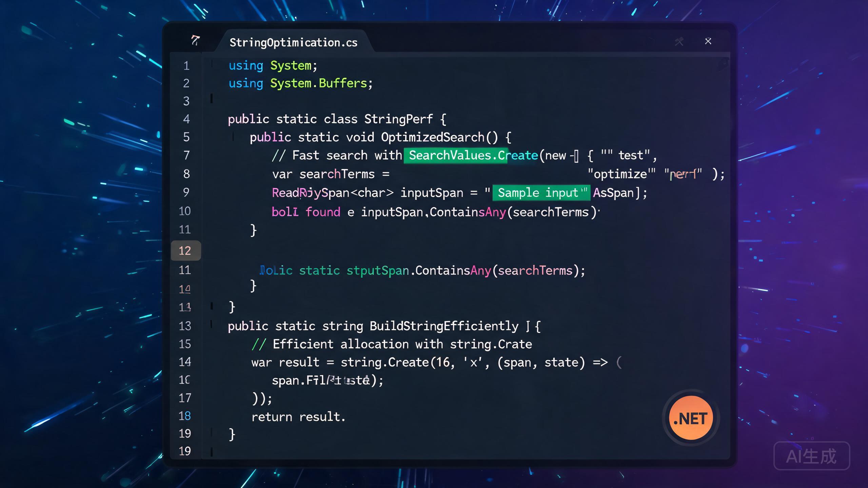Click the icon left of the file tab
Viewport: 868px width, 488px height.
pos(195,40)
